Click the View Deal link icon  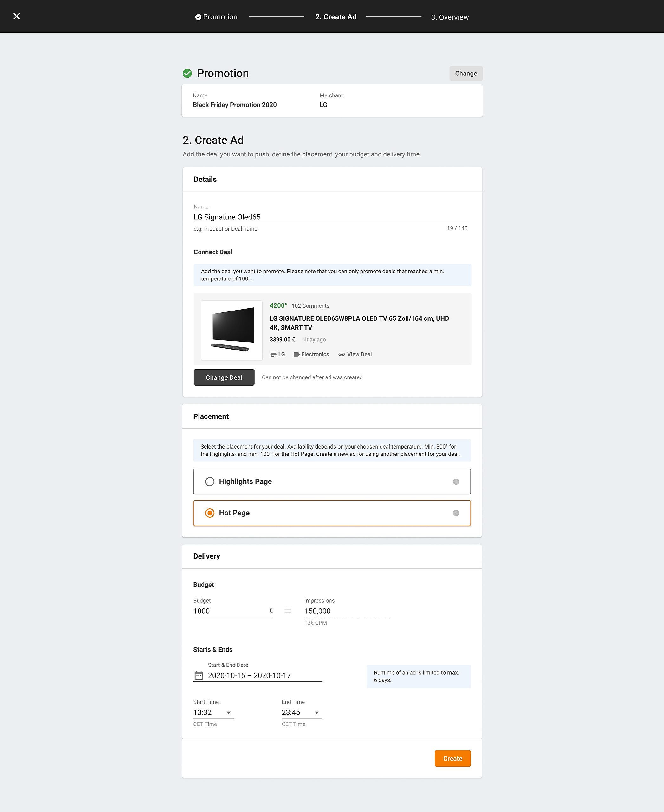(341, 354)
